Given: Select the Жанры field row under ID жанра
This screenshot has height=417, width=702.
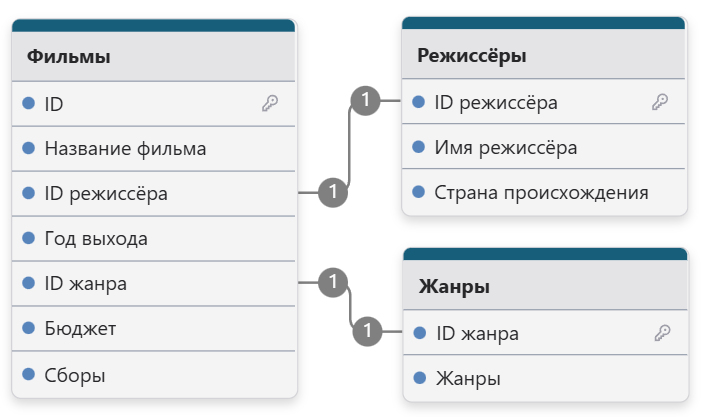Looking at the screenshot, I should pyautogui.click(x=545, y=378).
